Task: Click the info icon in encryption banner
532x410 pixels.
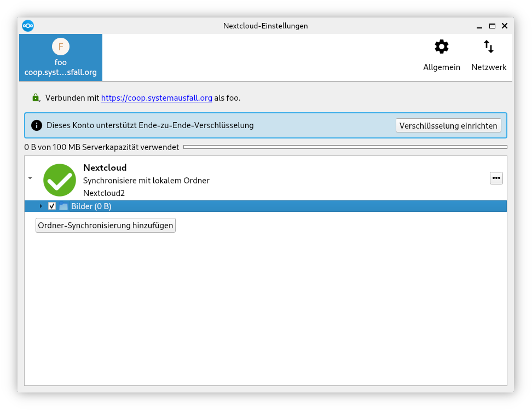Action: (x=37, y=125)
